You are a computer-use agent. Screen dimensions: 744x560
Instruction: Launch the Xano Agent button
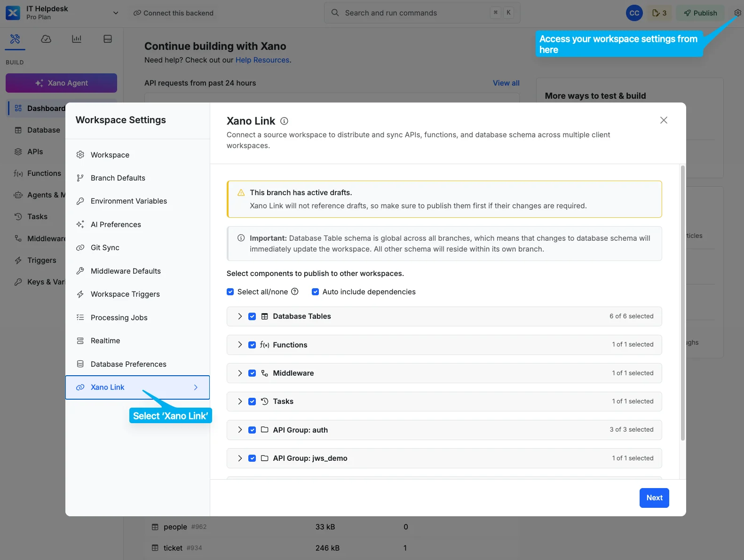(x=61, y=83)
